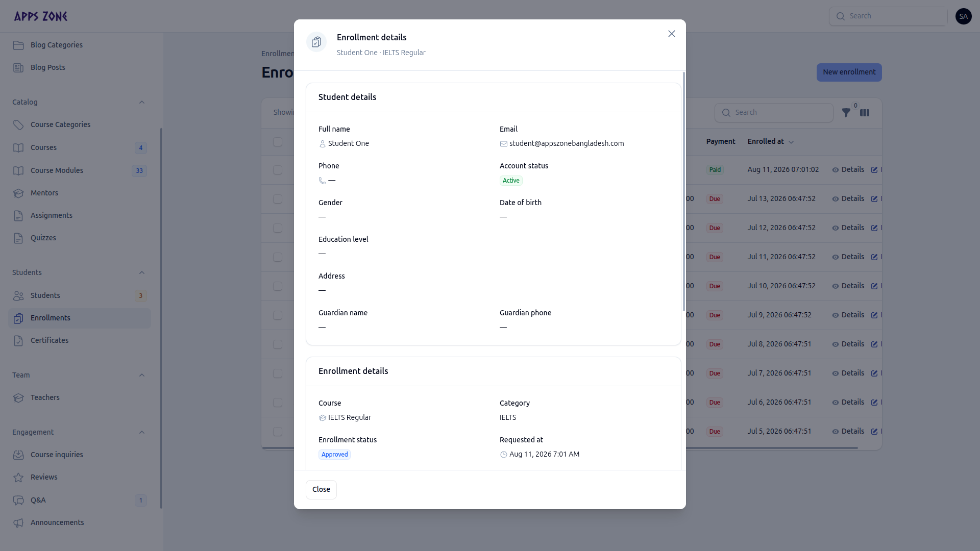980x551 pixels.
Task: Toggle the select-all checkbox in table header
Action: pyautogui.click(x=278, y=142)
